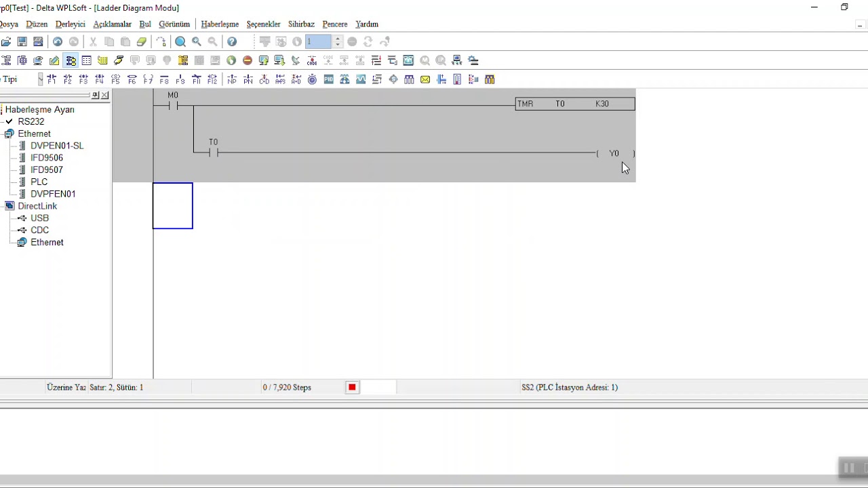Select CDC under DirectLink

(x=40, y=230)
